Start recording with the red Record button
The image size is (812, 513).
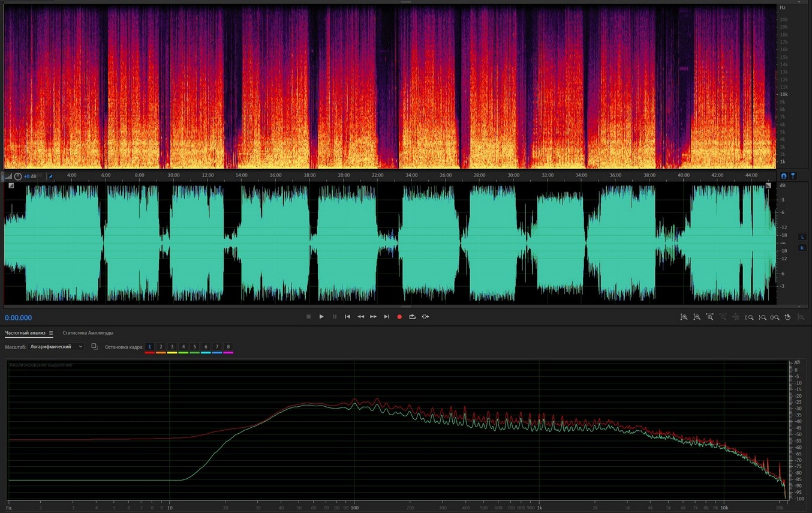point(399,317)
